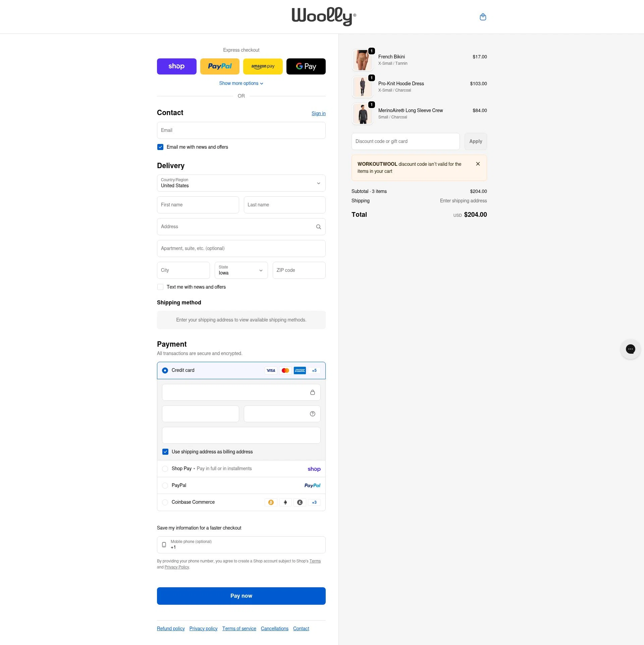Uncheck Email me with news and offers
The width and height of the screenshot is (644, 645).
[160, 147]
